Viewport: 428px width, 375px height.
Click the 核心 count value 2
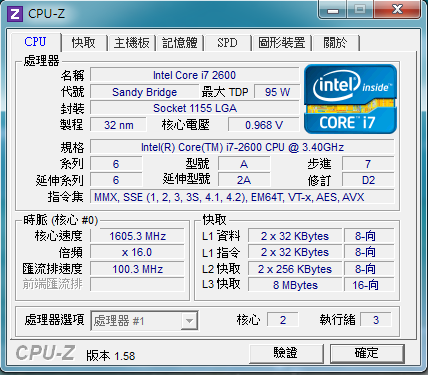coord(283,320)
